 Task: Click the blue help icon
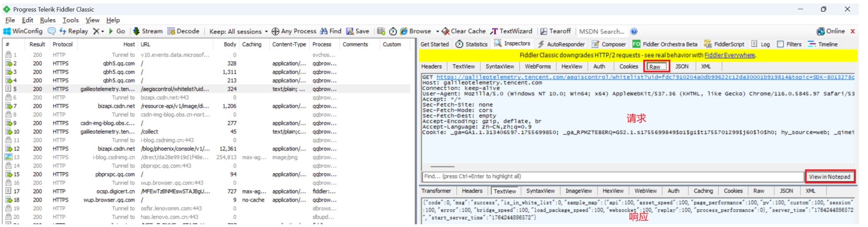(x=634, y=32)
